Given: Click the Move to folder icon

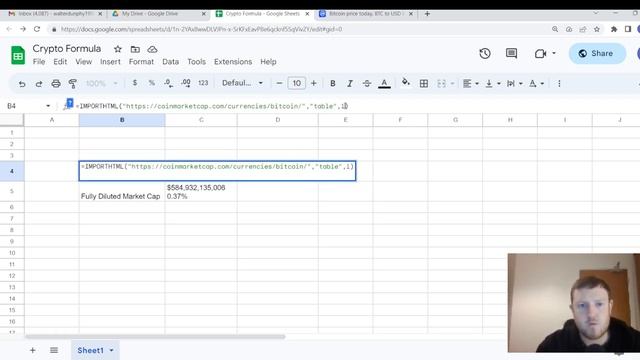Looking at the screenshot, I should click(x=135, y=49).
